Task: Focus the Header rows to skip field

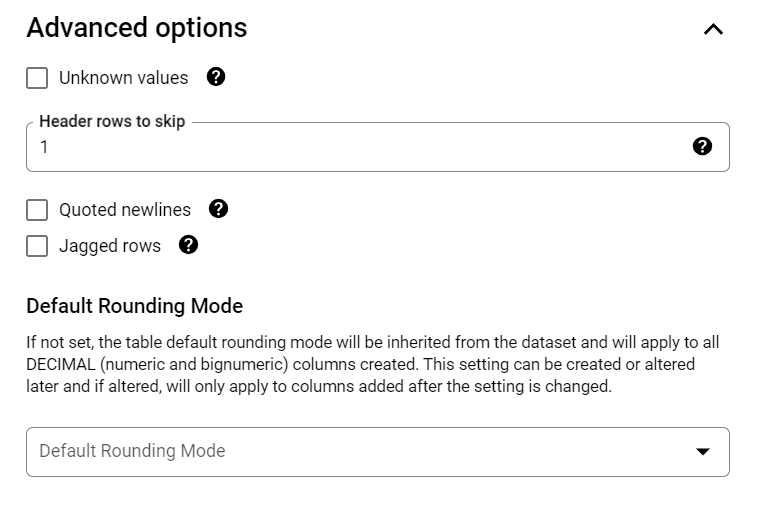Action: pos(378,147)
